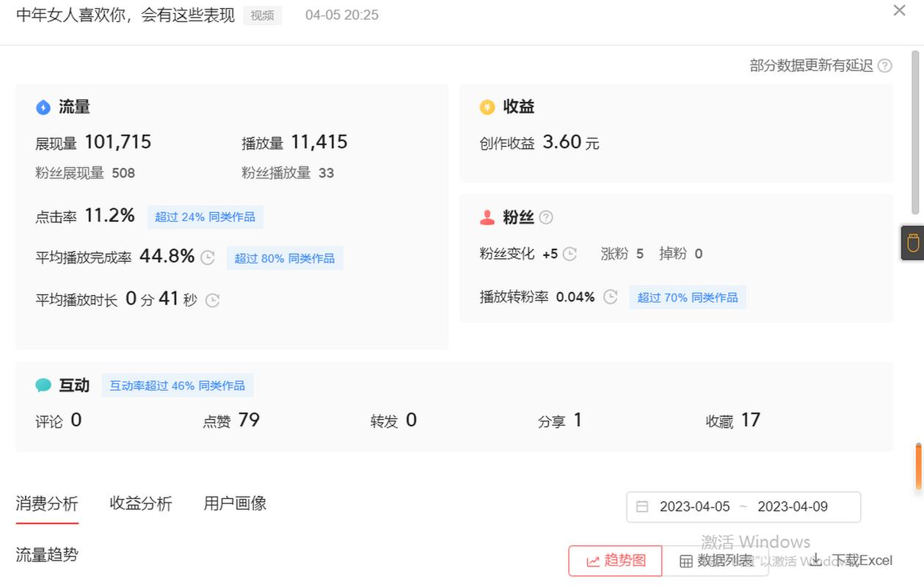The image size is (924, 587).
Task: Click the download arrow icon beside 下载Excel
Action: point(816,560)
